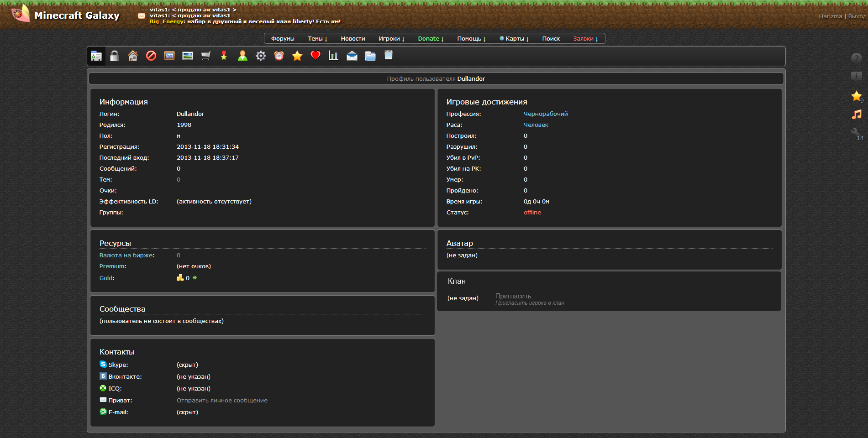The width and height of the screenshot is (868, 438).
Task: Open the bar chart statistics icon
Action: (x=334, y=56)
